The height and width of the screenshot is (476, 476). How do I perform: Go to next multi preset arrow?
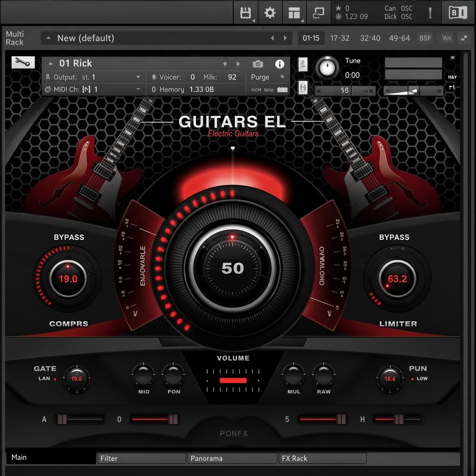tap(285, 38)
